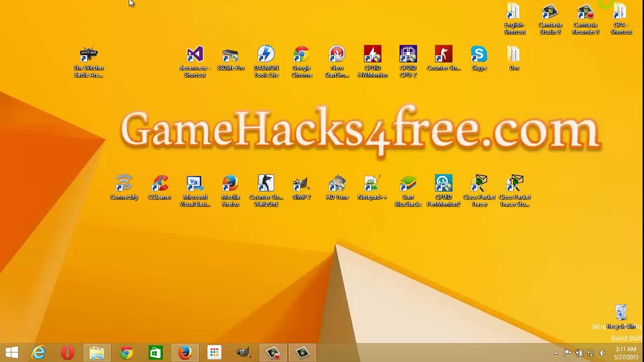The width and height of the screenshot is (644, 362).
Task: Open Google Chrome from the taskbar
Action: coord(126,353)
